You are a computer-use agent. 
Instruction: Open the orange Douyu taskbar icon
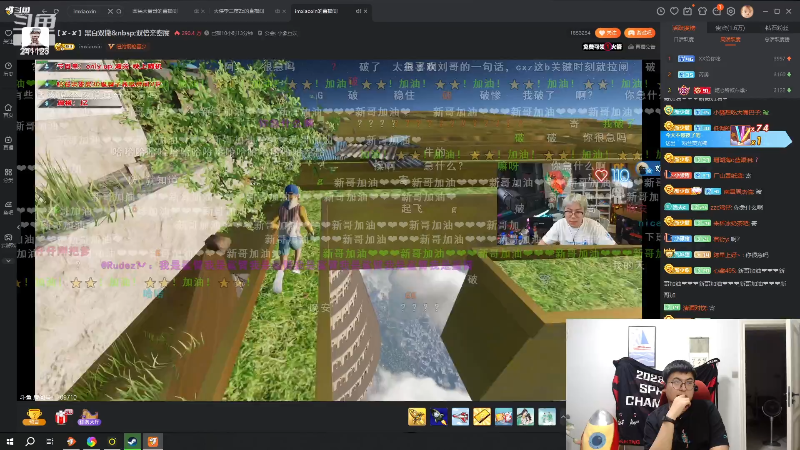(153, 441)
